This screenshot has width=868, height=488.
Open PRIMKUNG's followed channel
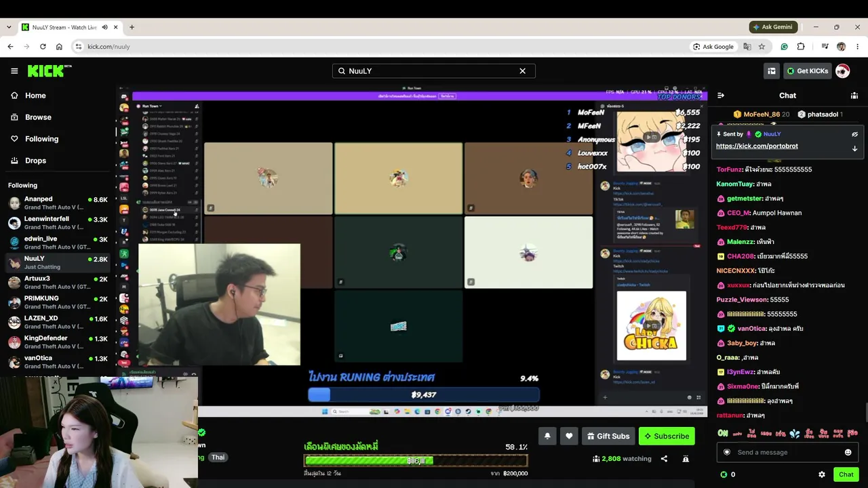point(58,302)
